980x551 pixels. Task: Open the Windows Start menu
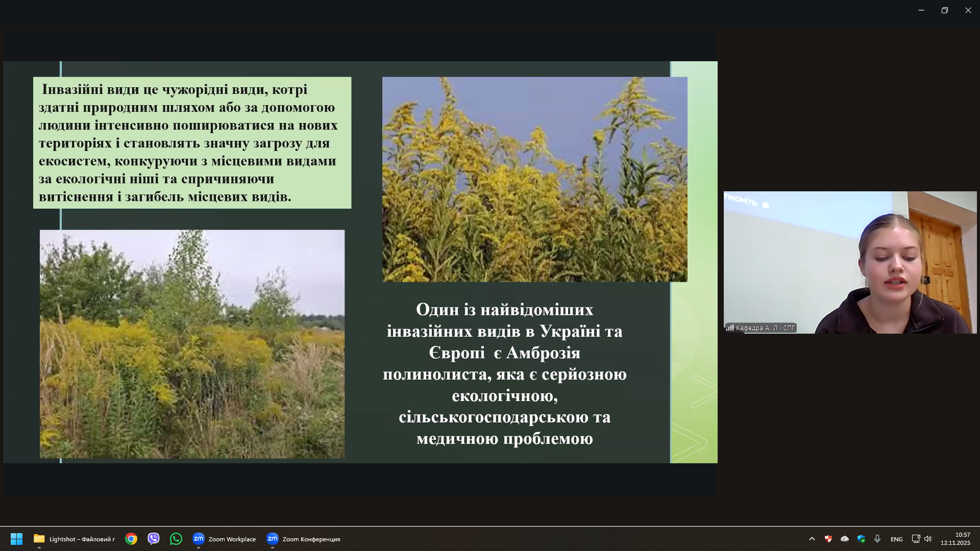16,539
